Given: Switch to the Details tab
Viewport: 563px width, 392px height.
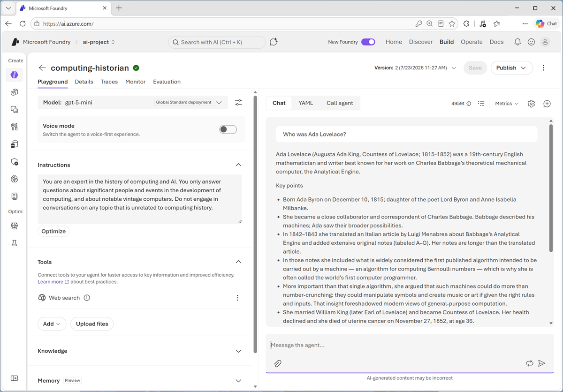Looking at the screenshot, I should (x=84, y=82).
